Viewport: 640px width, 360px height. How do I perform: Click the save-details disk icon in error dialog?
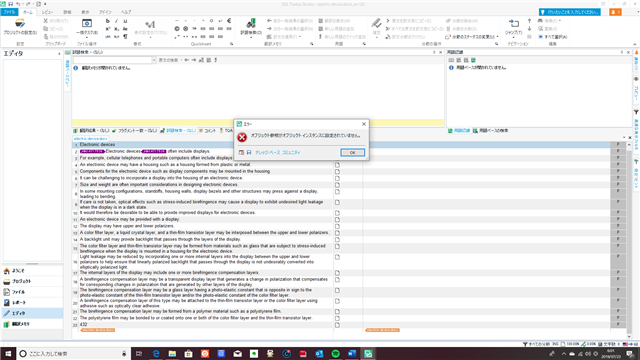click(249, 152)
